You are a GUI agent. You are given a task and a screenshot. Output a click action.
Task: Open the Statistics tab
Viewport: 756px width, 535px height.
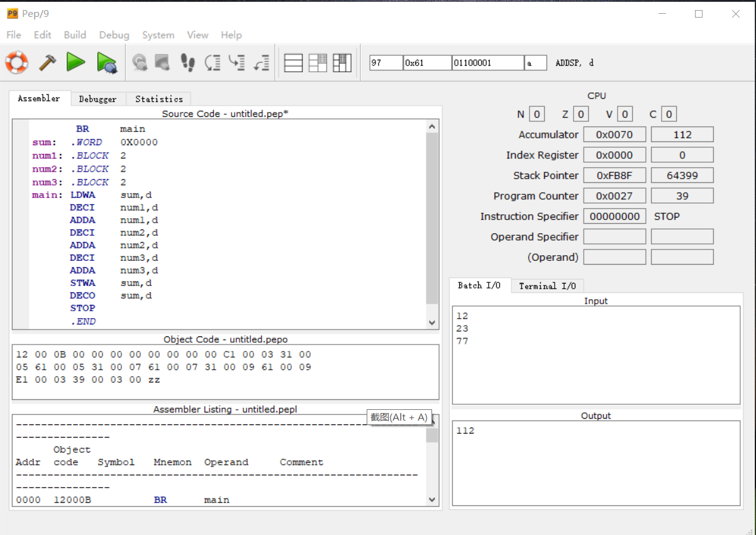click(158, 99)
